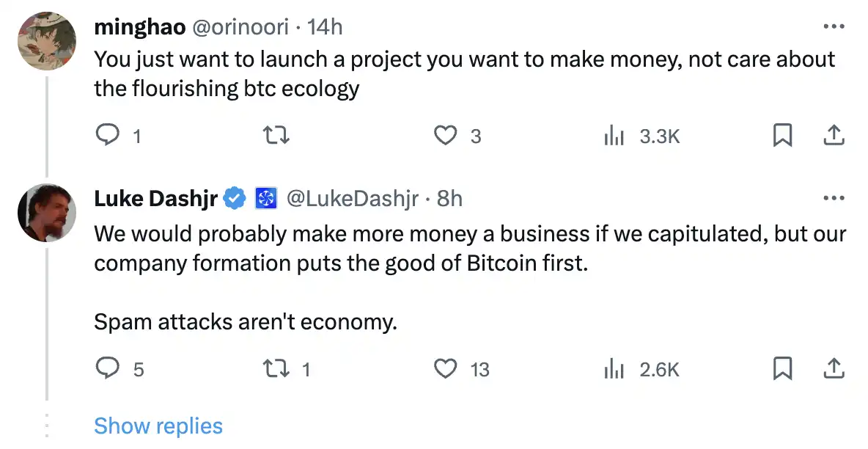Bookmark Luke Dashjr's tweet
868x449 pixels.
(x=783, y=368)
